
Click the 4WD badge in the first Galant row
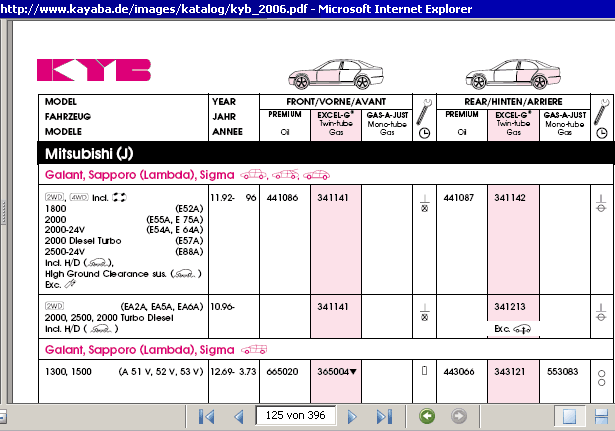tap(80, 198)
